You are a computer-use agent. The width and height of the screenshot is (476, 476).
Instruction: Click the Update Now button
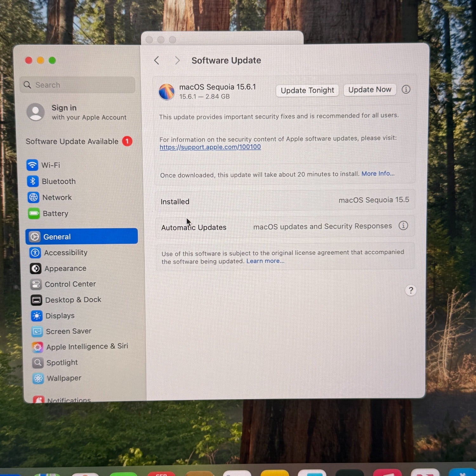click(x=369, y=90)
